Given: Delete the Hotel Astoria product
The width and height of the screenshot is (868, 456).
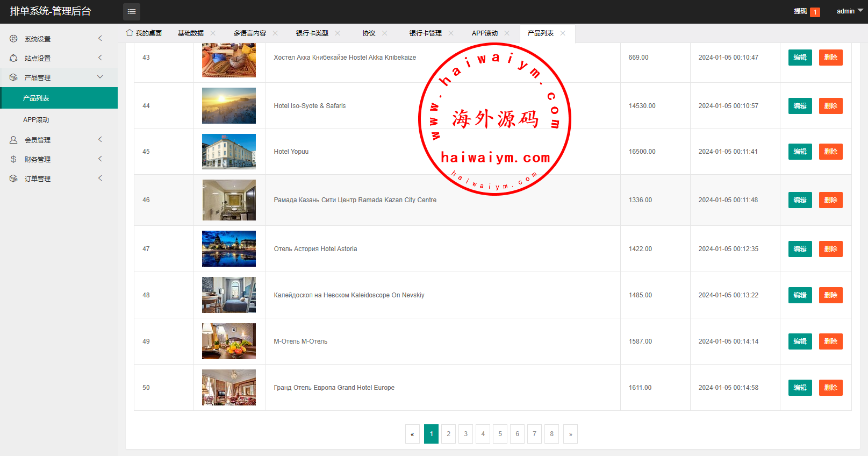Looking at the screenshot, I should pyautogui.click(x=831, y=249).
